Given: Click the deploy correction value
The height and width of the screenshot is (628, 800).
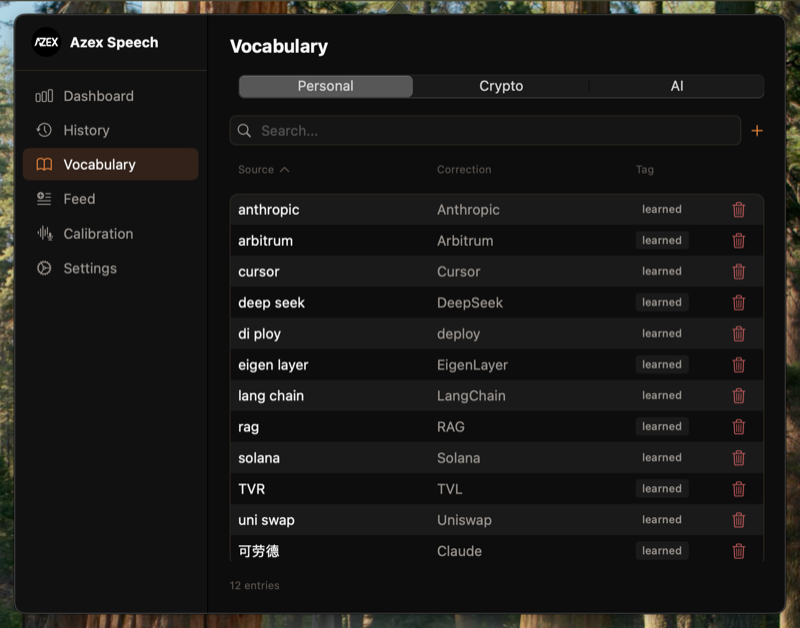Looking at the screenshot, I should (x=458, y=334).
